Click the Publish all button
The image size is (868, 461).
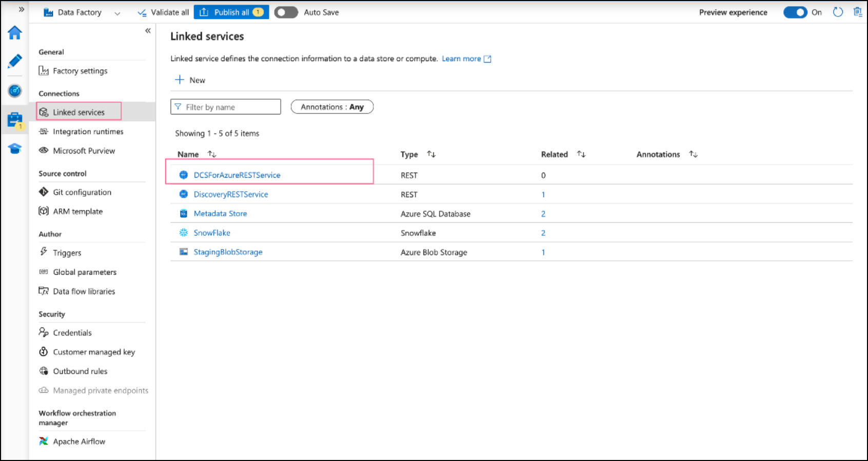click(231, 12)
